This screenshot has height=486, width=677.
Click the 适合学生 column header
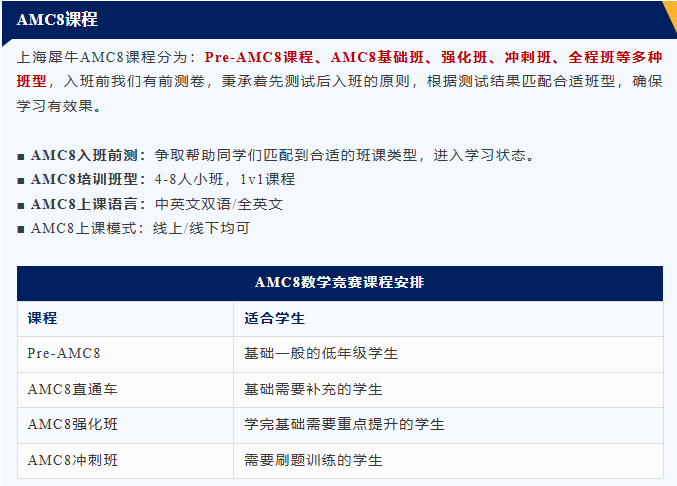coord(274,318)
